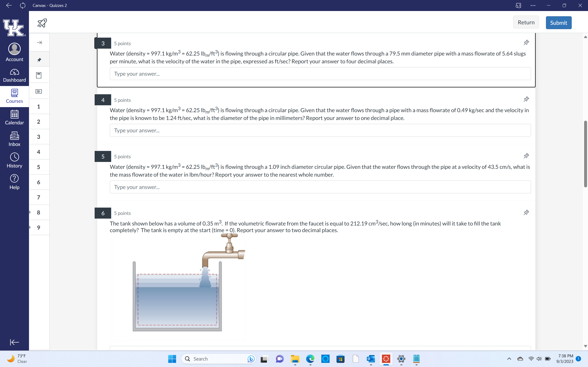Open the Help menu
The height and width of the screenshot is (367, 588).
tap(14, 182)
